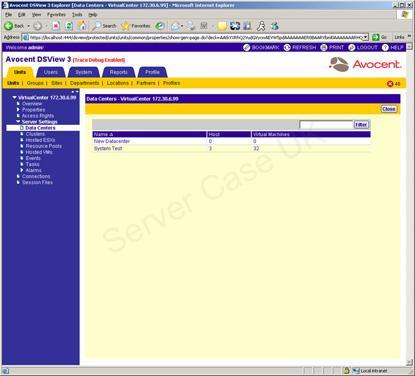Open the Favorites star icon
The image size is (415, 376).
pos(125,26)
